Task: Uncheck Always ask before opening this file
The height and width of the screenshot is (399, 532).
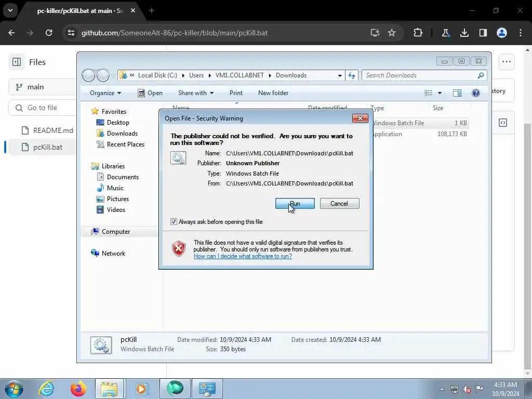Action: [x=174, y=222]
